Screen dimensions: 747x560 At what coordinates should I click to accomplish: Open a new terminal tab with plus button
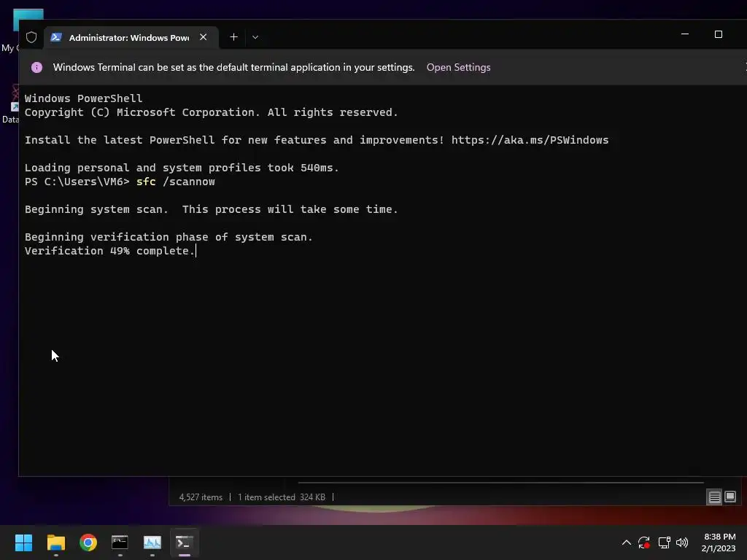click(233, 37)
